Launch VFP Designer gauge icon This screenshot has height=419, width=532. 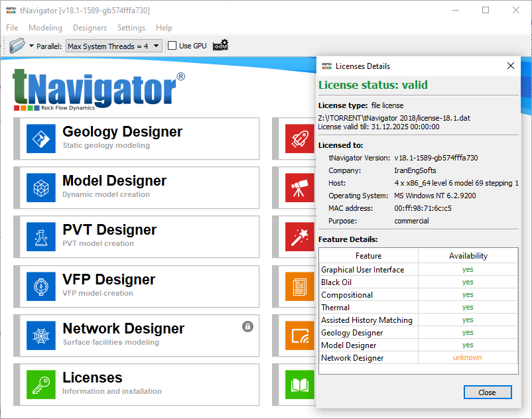coord(41,286)
